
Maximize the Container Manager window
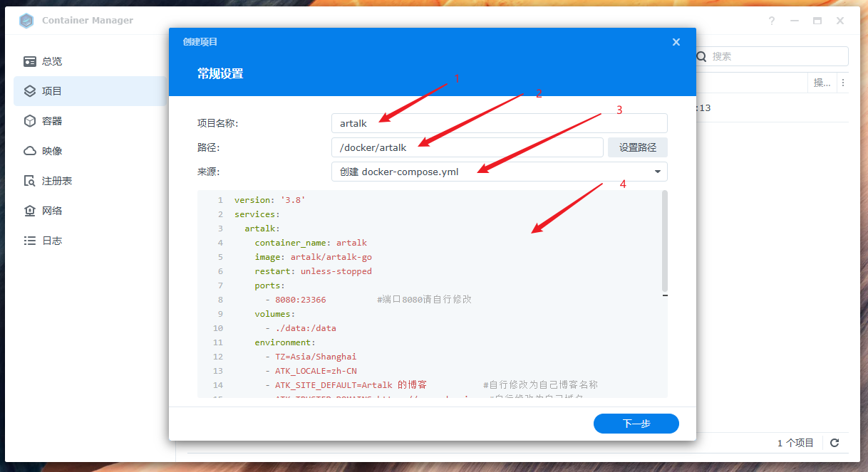[x=817, y=21]
